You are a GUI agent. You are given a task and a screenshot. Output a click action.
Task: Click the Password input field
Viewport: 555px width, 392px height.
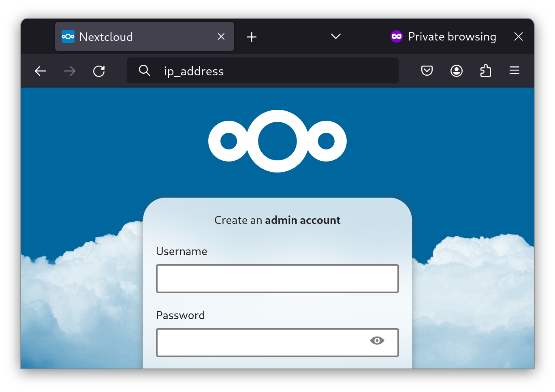coord(267,342)
